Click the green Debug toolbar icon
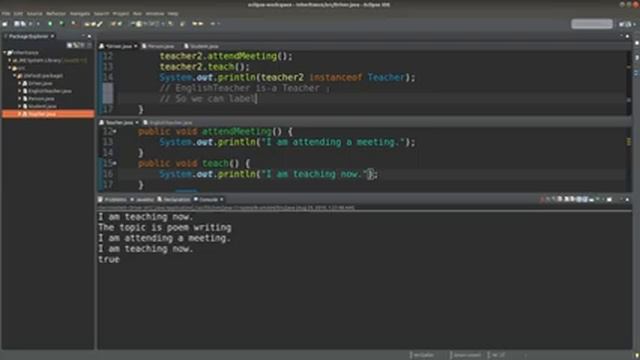640x360 pixels. [x=50, y=24]
